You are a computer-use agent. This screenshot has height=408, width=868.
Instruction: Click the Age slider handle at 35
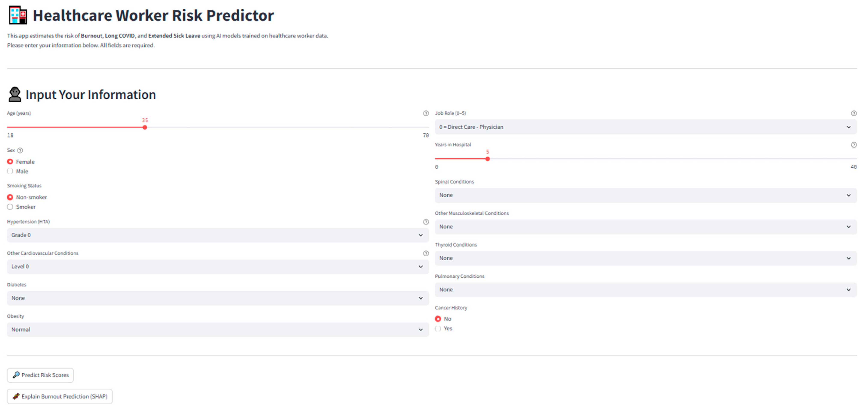point(145,127)
